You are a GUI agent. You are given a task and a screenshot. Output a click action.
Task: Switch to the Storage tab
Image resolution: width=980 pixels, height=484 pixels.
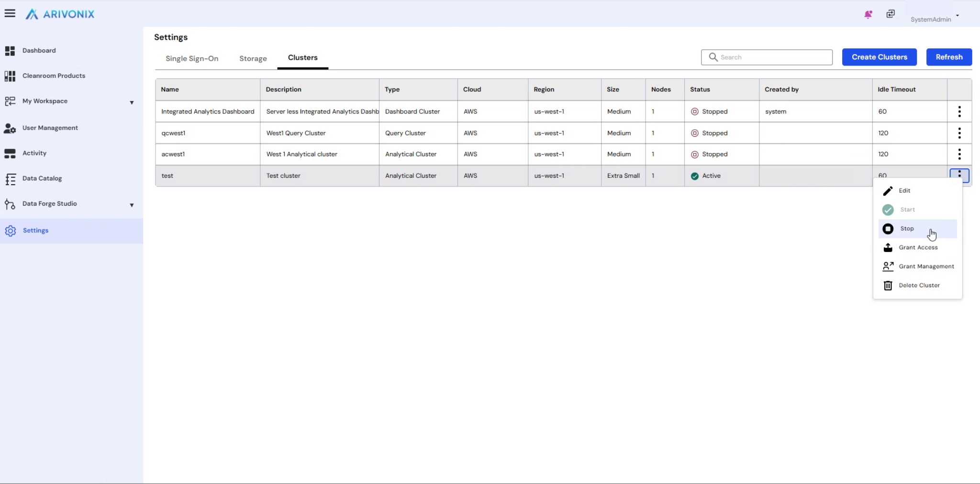click(x=253, y=58)
